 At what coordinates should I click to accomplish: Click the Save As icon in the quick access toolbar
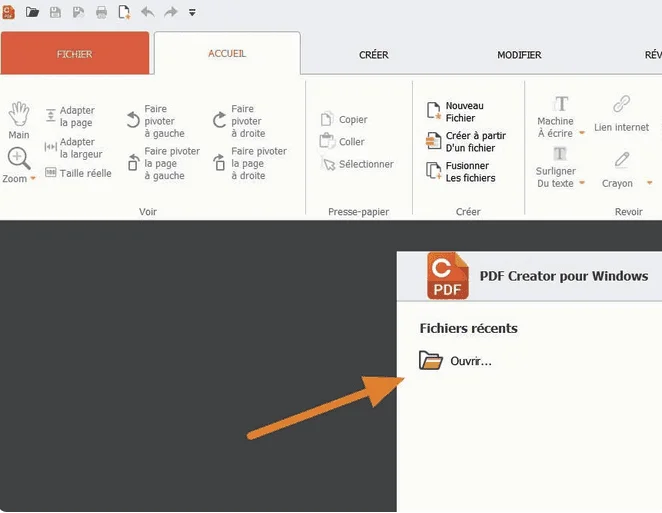click(x=79, y=12)
